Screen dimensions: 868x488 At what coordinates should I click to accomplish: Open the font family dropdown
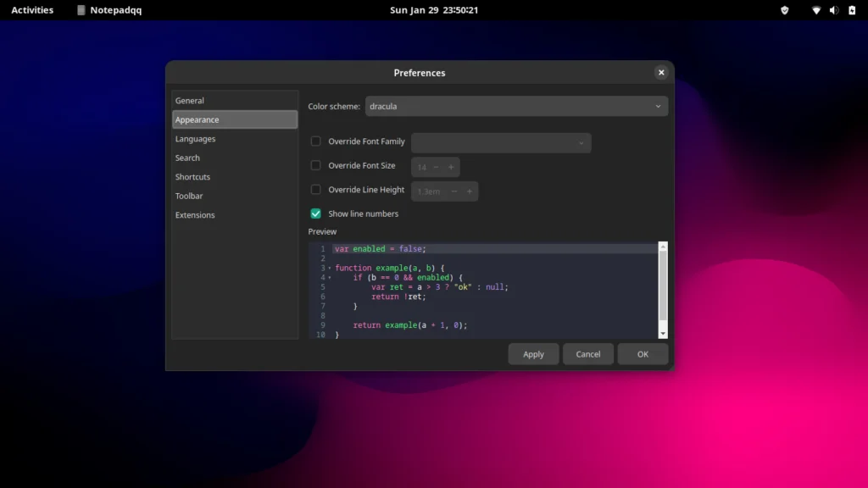(501, 143)
